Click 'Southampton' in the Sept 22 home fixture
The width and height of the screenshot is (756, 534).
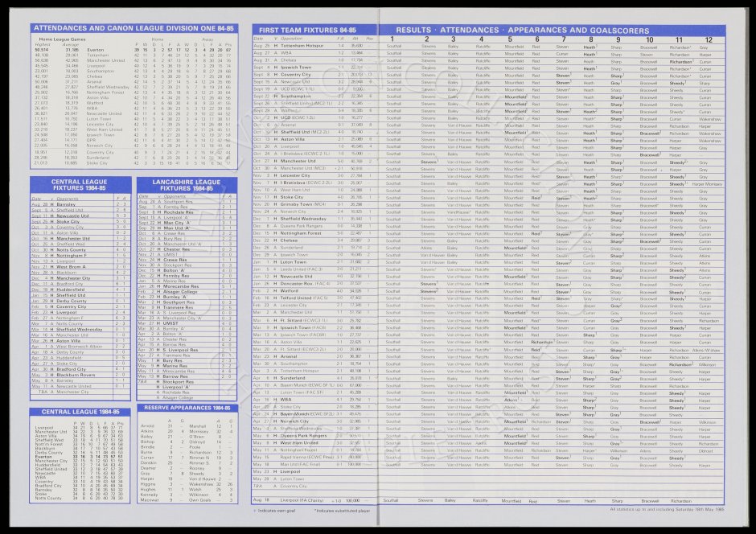click(295, 97)
